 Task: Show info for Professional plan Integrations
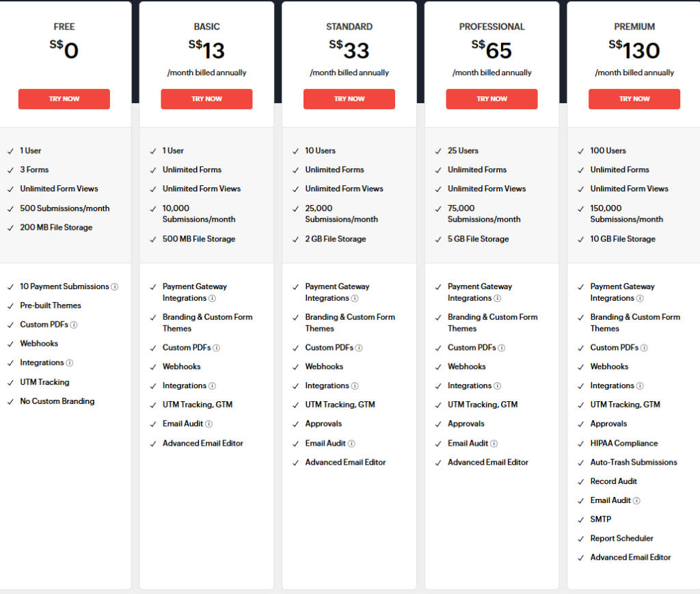[498, 386]
